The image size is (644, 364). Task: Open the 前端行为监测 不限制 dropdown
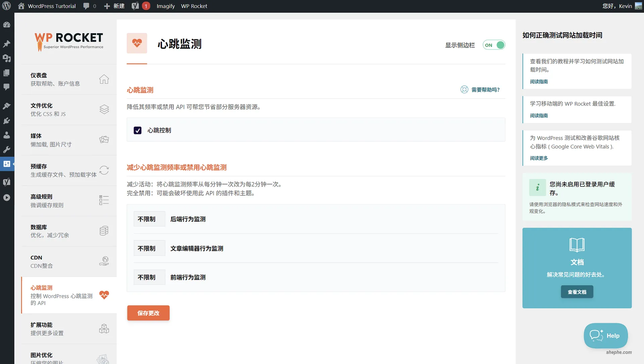point(149,277)
